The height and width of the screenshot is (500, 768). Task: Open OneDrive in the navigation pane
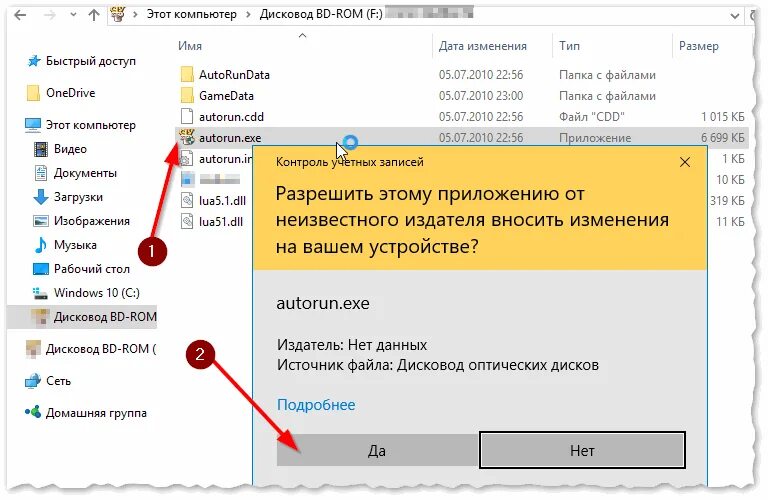(71, 93)
